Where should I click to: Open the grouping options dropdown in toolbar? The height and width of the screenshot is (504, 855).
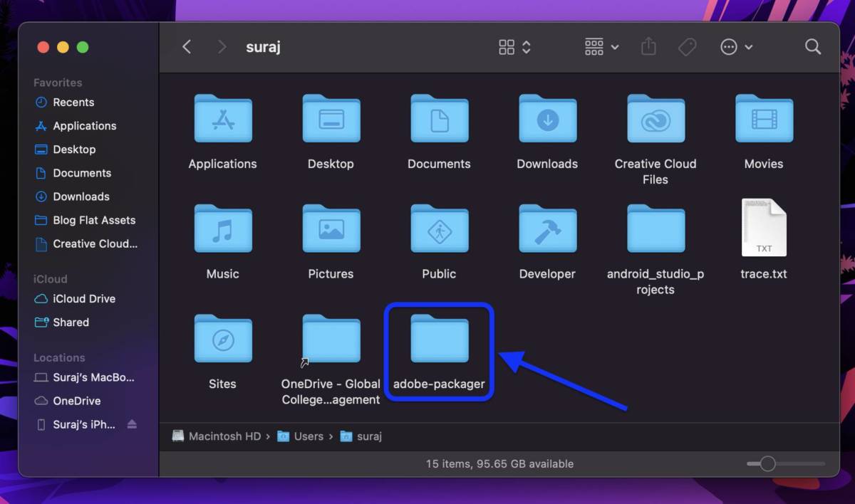point(601,46)
